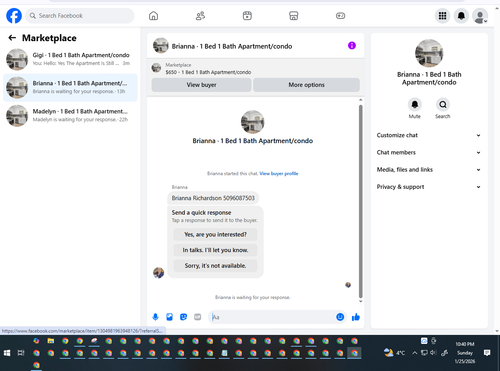Open the clock showing 10:40 PM
The width and height of the screenshot is (500, 371).
click(465, 353)
